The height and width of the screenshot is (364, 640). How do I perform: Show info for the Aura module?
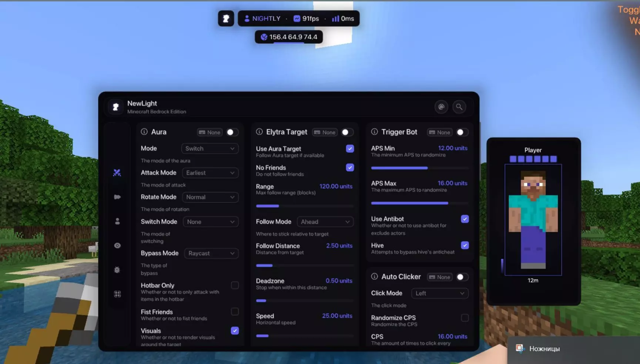point(144,132)
